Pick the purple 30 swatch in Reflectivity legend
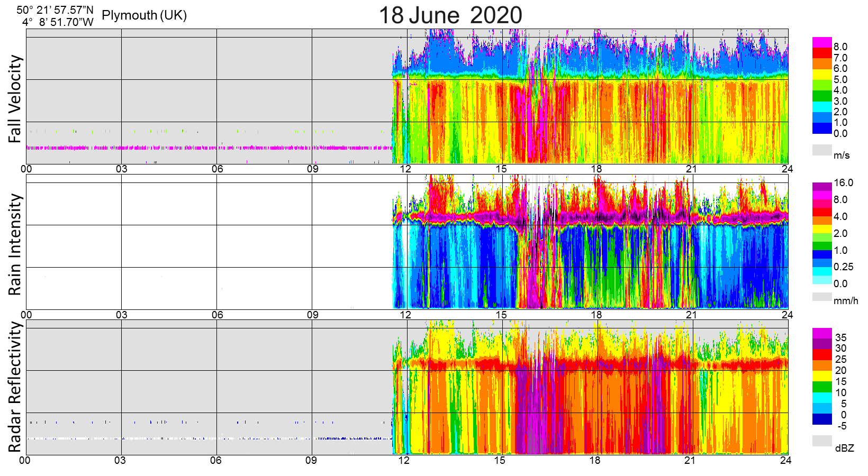Image resolution: width=868 pixels, height=476 pixels. [x=822, y=344]
